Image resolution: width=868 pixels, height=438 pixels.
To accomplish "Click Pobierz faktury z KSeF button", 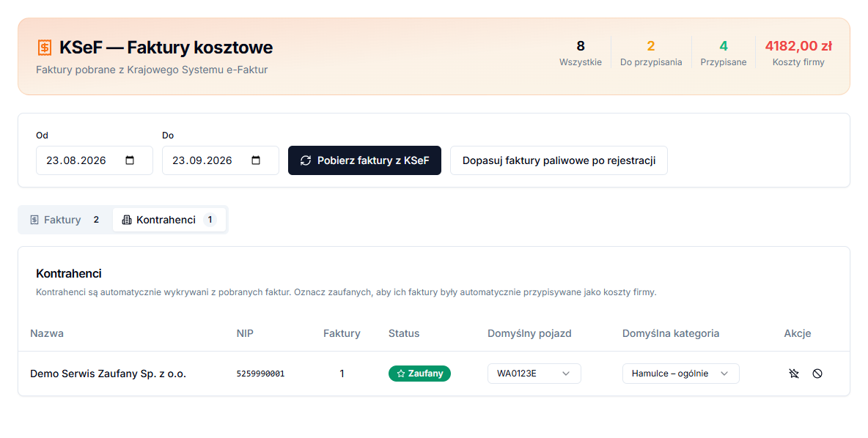I will click(x=364, y=160).
